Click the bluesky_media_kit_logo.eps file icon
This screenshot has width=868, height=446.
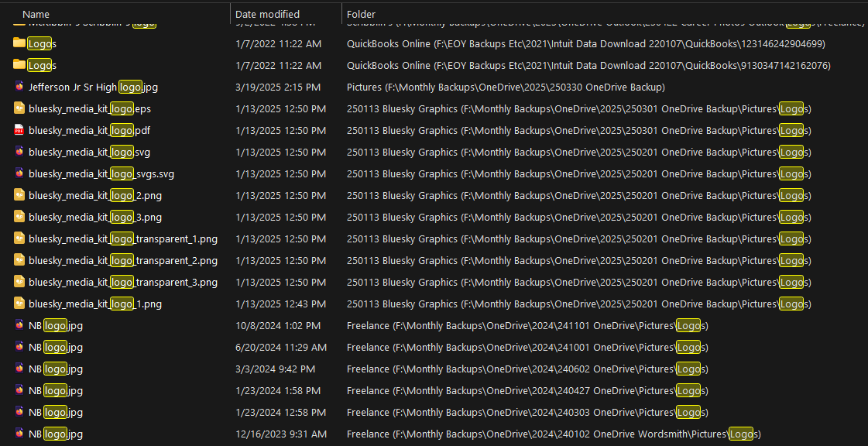[19, 108]
